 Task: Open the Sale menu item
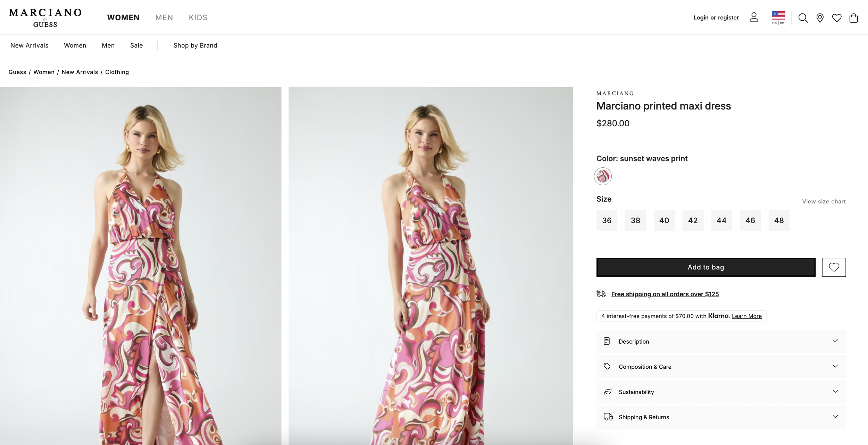click(136, 45)
